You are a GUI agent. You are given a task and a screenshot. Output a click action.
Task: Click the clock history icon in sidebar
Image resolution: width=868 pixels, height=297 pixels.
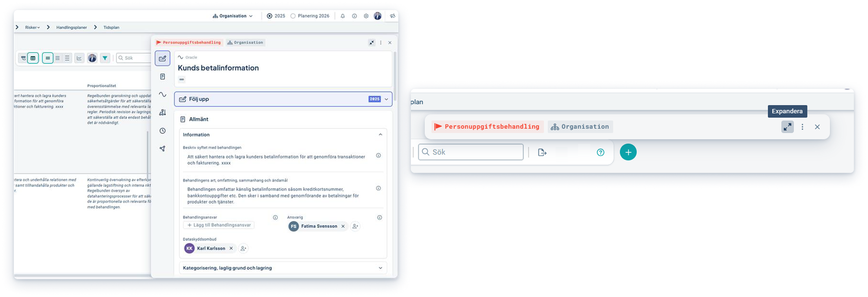pyautogui.click(x=162, y=131)
